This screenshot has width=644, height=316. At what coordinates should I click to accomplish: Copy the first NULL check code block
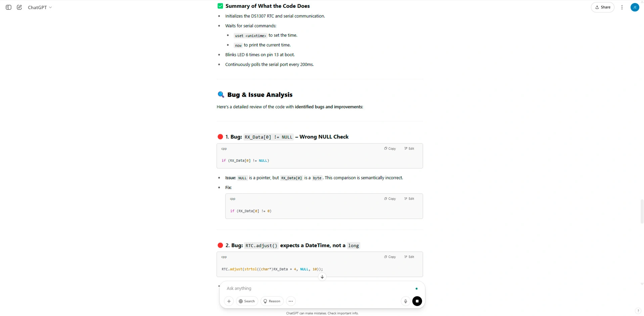click(390, 149)
